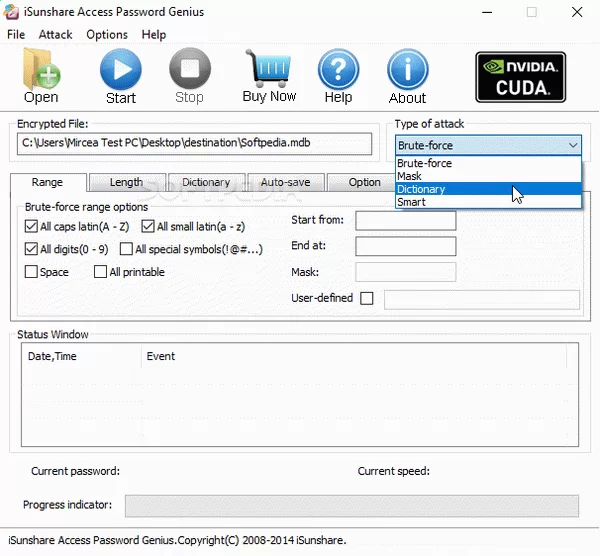Image resolution: width=600 pixels, height=556 pixels.
Task: Click the End at input field
Action: coord(406,246)
